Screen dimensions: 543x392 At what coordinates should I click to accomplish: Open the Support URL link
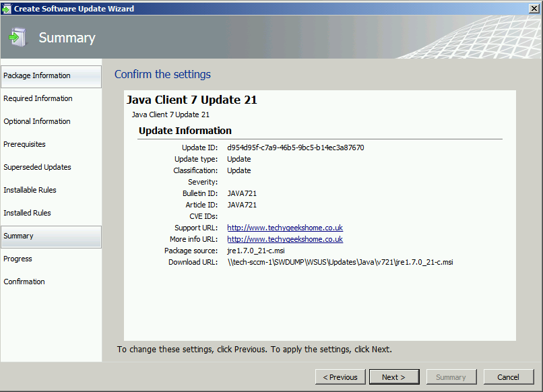[x=285, y=228]
